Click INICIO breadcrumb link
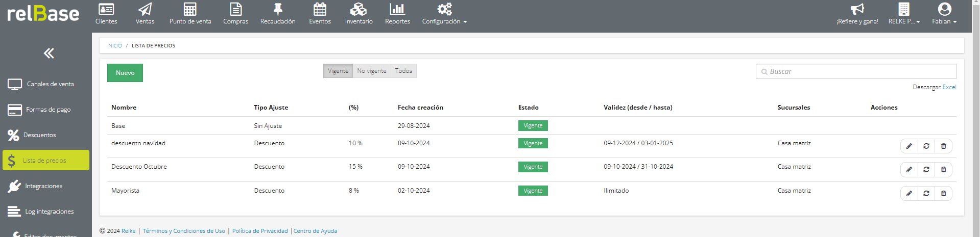Screen dimensions: 980x237 coord(114,46)
